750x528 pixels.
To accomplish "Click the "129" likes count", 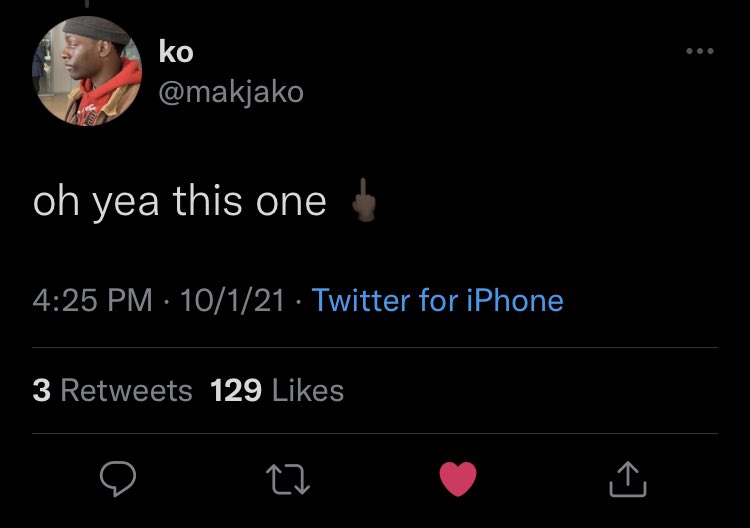I will point(236,390).
